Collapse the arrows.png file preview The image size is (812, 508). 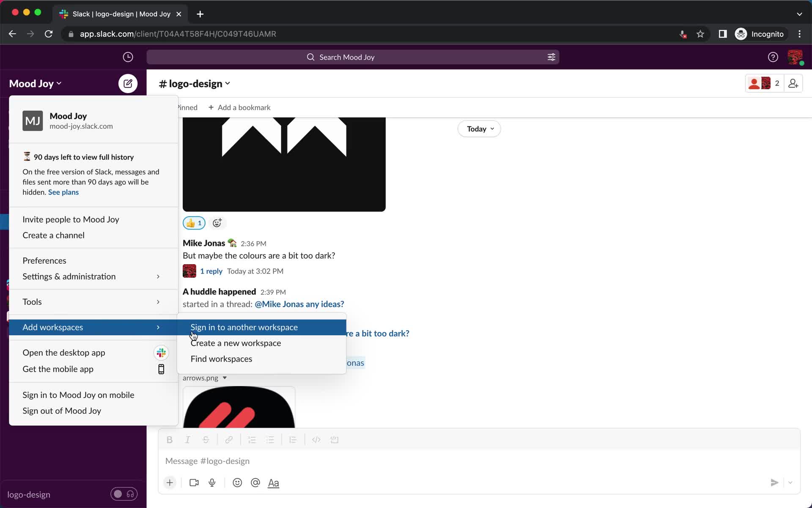225,378
